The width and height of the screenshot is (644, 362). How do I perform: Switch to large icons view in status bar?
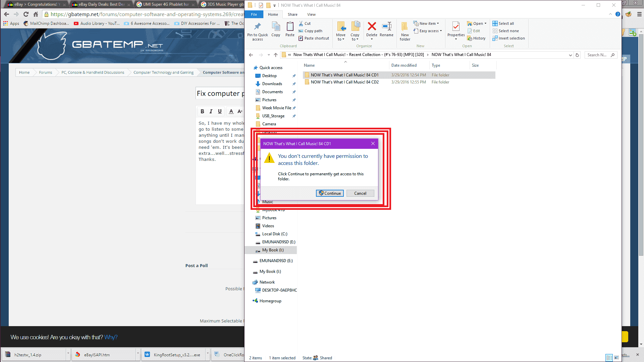(616, 358)
